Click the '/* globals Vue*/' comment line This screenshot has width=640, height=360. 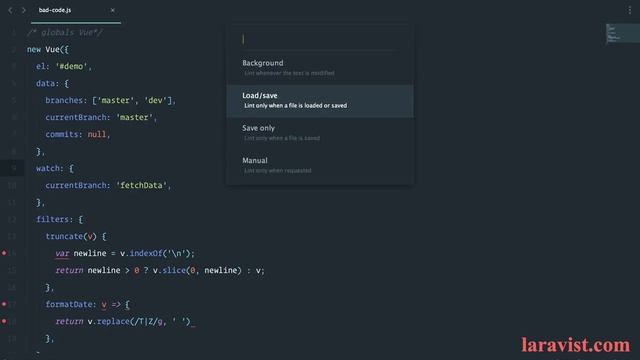[65, 33]
